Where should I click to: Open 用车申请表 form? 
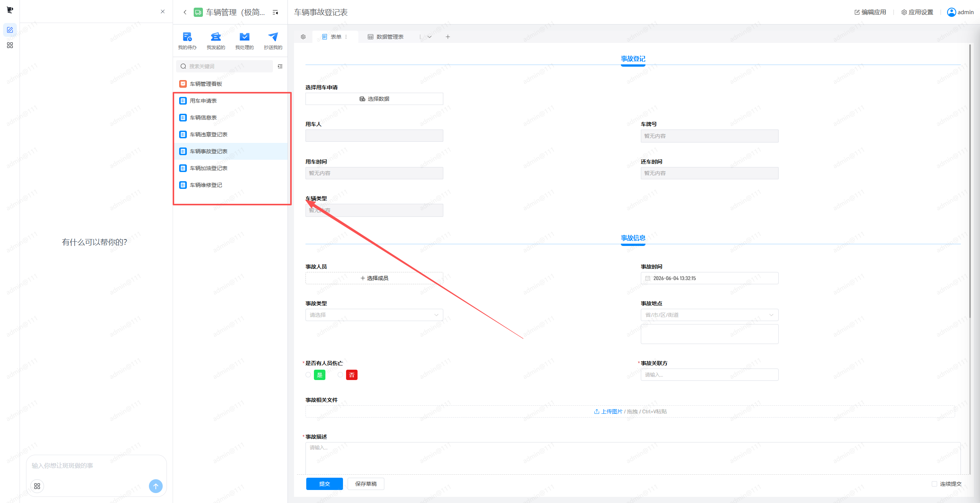[x=230, y=101]
